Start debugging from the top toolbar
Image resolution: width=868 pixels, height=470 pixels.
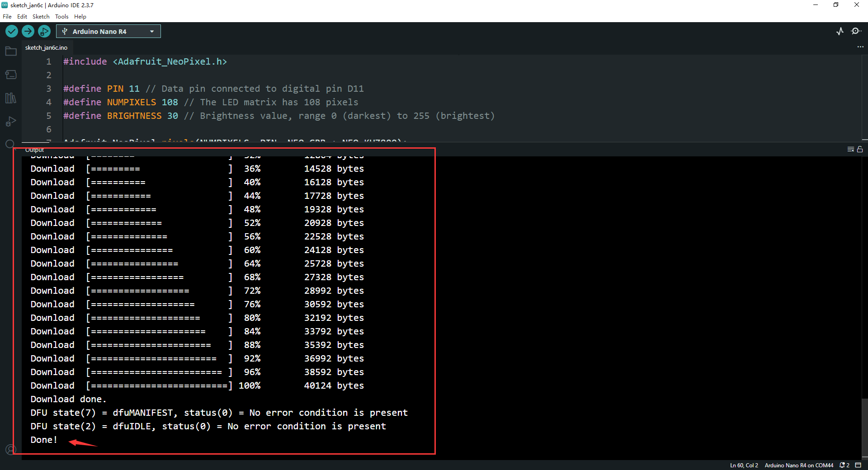click(x=44, y=31)
